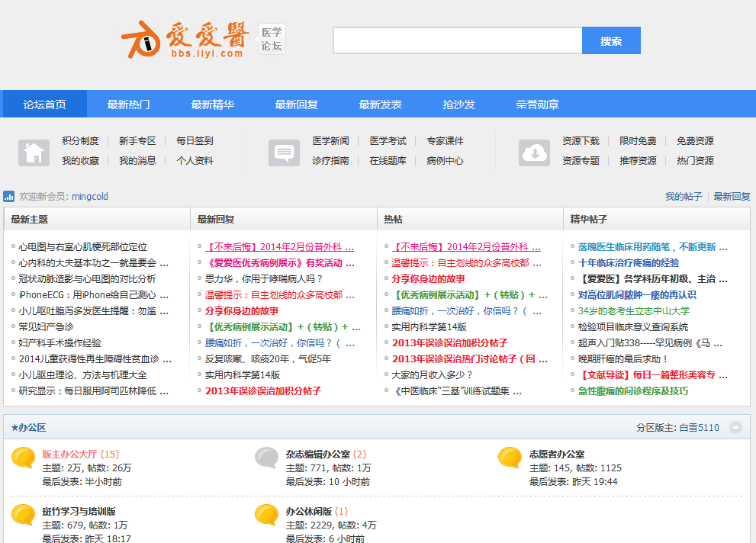This screenshot has width=756, height=543.
Task: Switch to 最新回复 in blue navigation bar
Action: coord(297,104)
